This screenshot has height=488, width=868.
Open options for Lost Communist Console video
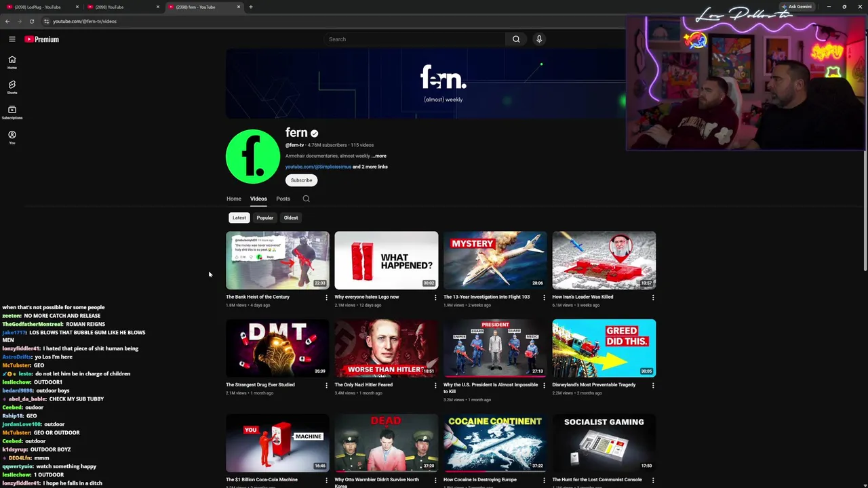(x=653, y=480)
